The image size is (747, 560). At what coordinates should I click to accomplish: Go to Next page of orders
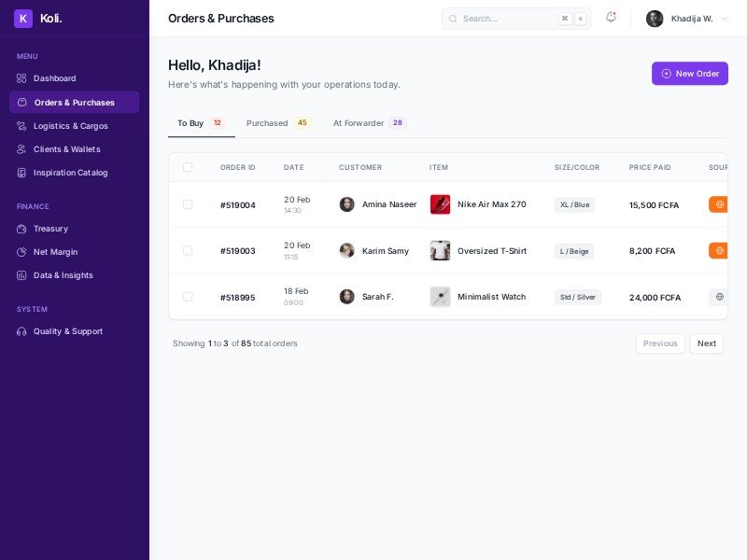point(706,343)
